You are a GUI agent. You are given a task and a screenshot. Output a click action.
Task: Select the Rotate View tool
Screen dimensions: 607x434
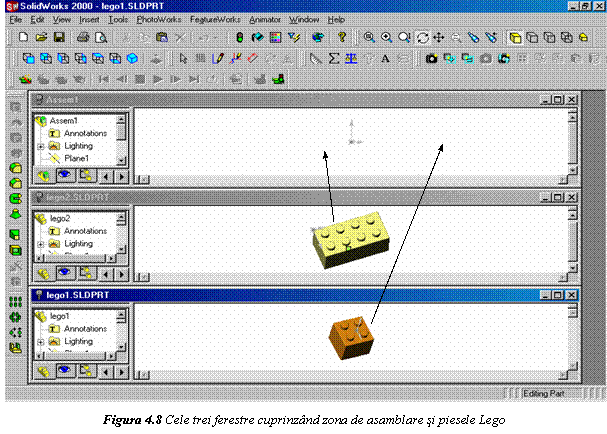pos(423,37)
